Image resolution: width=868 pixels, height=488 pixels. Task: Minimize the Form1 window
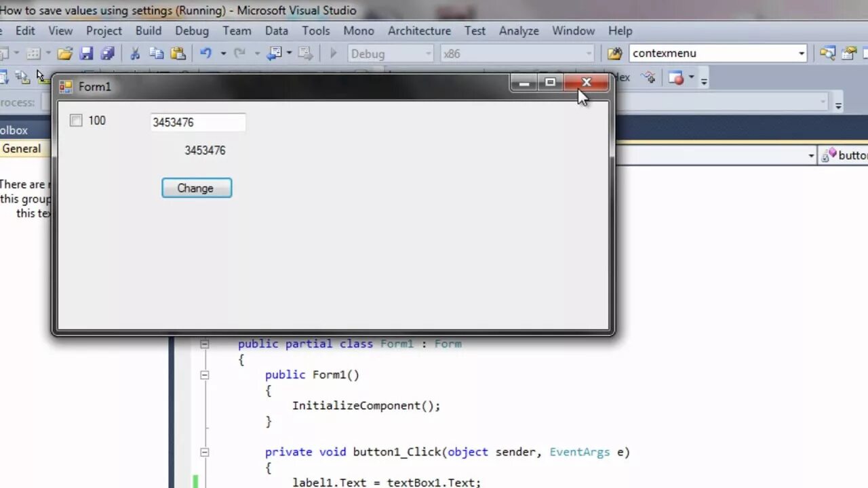524,83
